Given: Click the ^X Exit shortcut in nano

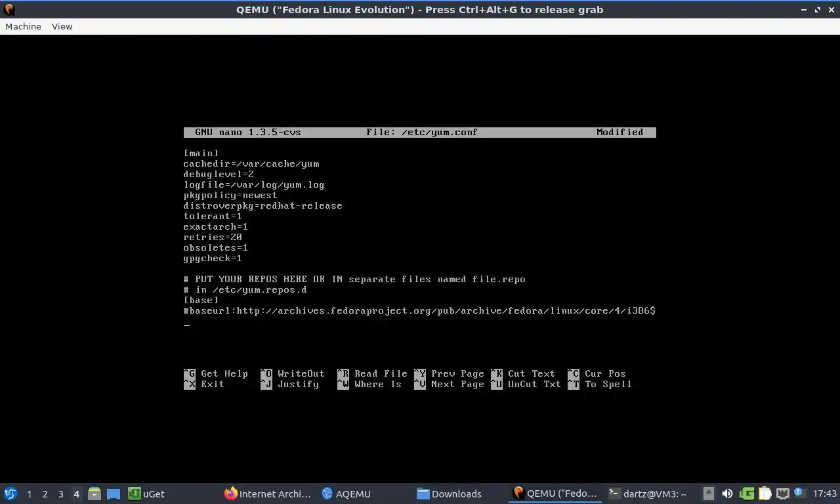Looking at the screenshot, I should [x=204, y=384].
